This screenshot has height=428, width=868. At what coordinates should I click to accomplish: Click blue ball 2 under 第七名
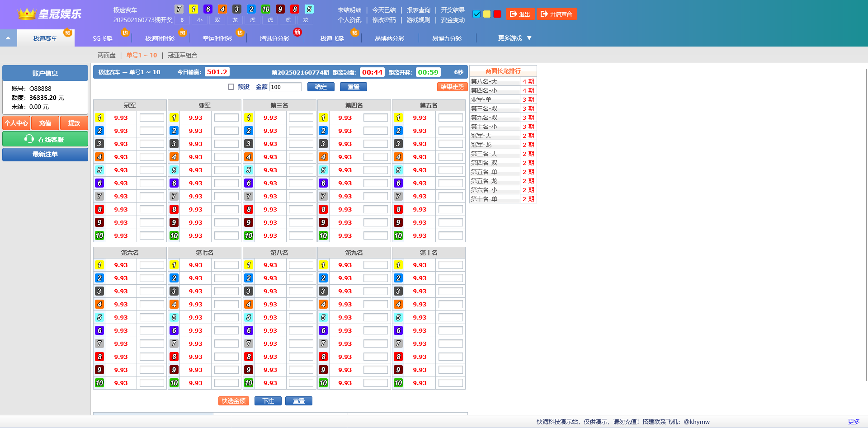(x=174, y=278)
